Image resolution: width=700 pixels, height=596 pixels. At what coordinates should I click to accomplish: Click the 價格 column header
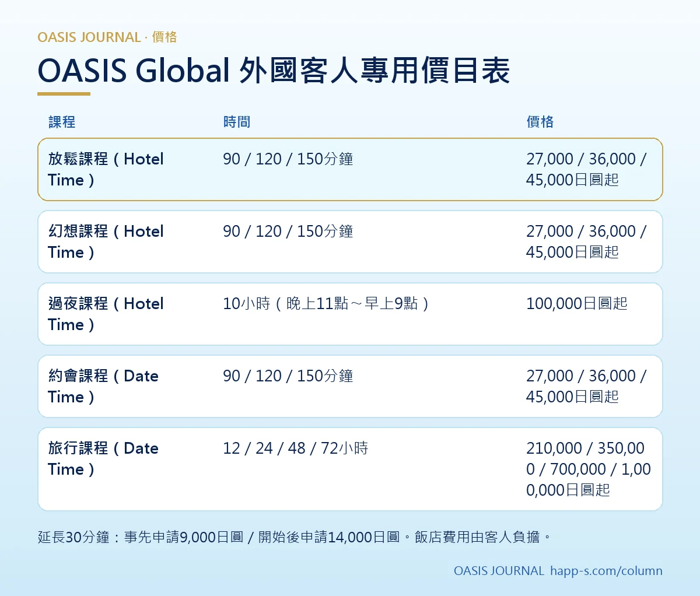(x=540, y=122)
